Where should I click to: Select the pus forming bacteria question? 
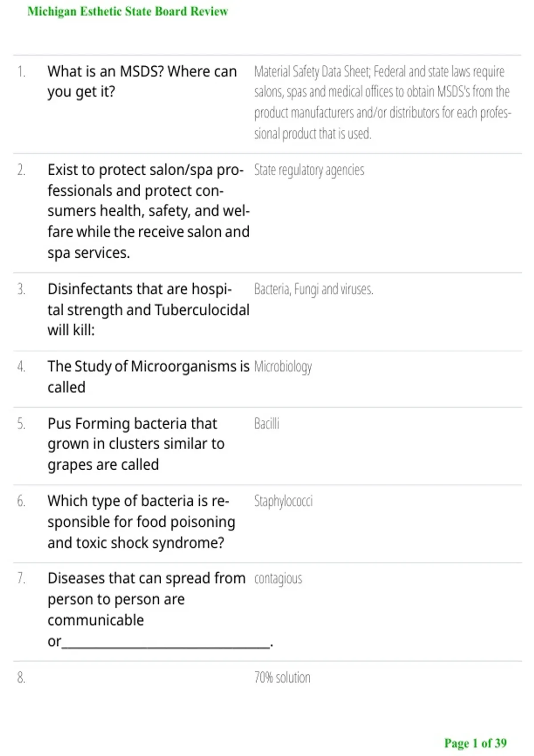136,444
